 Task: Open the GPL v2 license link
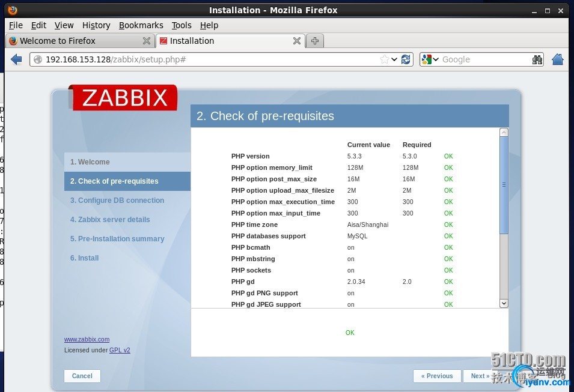click(x=120, y=350)
